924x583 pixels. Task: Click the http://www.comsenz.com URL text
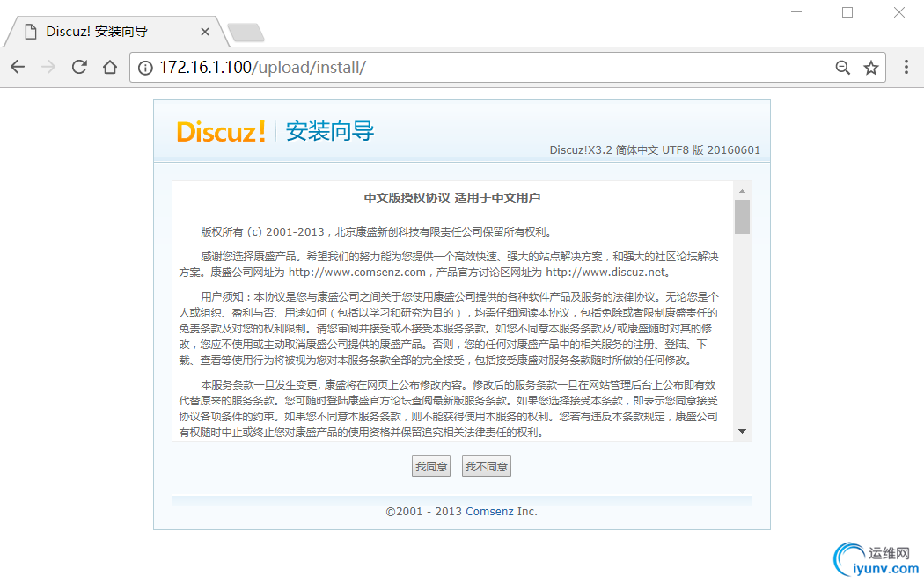pyautogui.click(x=357, y=272)
